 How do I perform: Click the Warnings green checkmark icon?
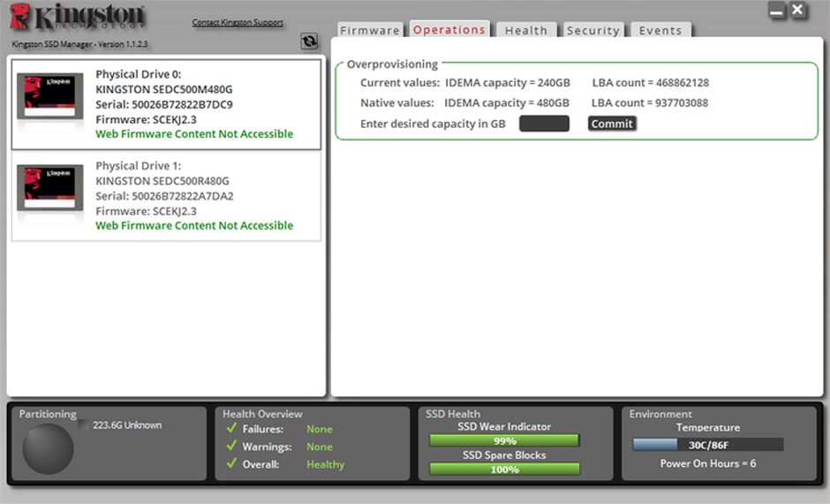click(x=231, y=446)
